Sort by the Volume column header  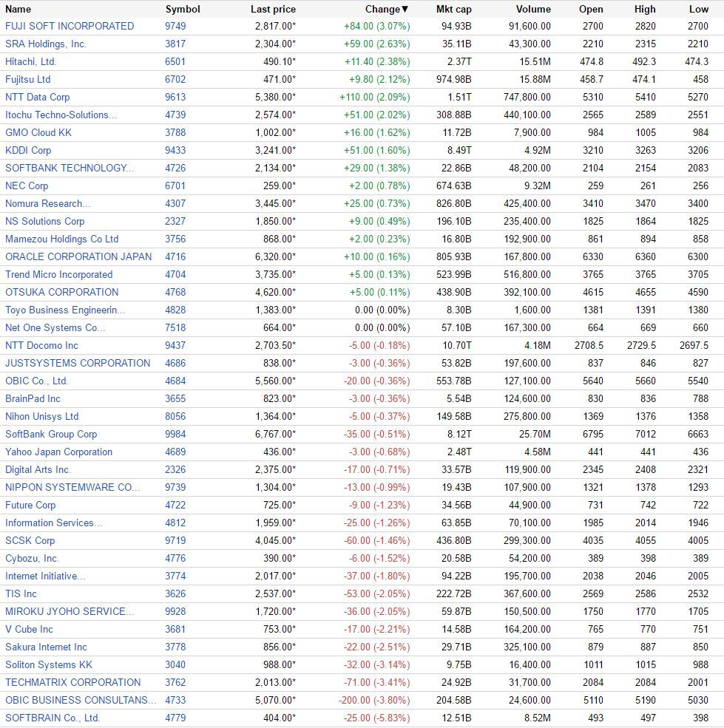(533, 10)
